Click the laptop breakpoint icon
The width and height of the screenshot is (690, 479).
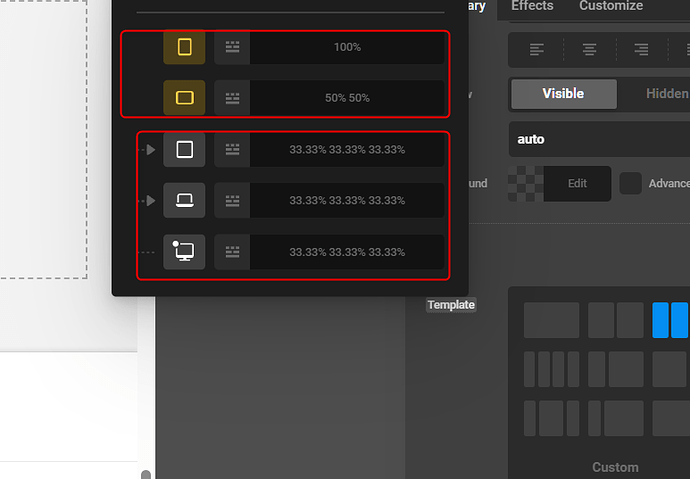coord(184,200)
